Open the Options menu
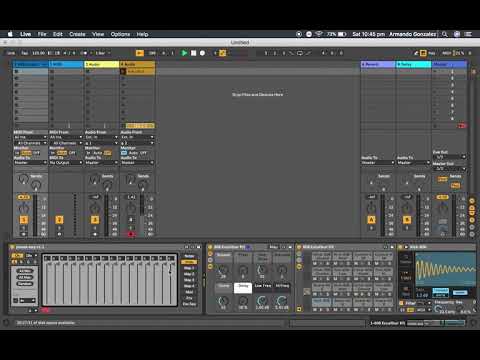The height and width of the screenshot is (360, 480). click(120, 34)
